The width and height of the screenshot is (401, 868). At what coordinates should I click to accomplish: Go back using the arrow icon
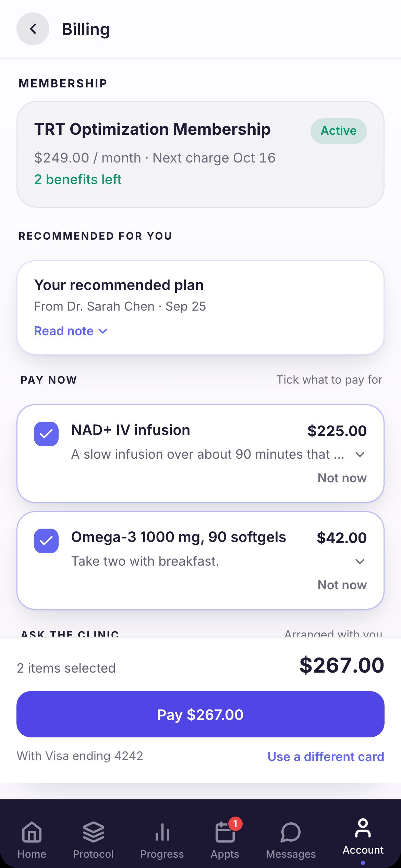tap(33, 29)
